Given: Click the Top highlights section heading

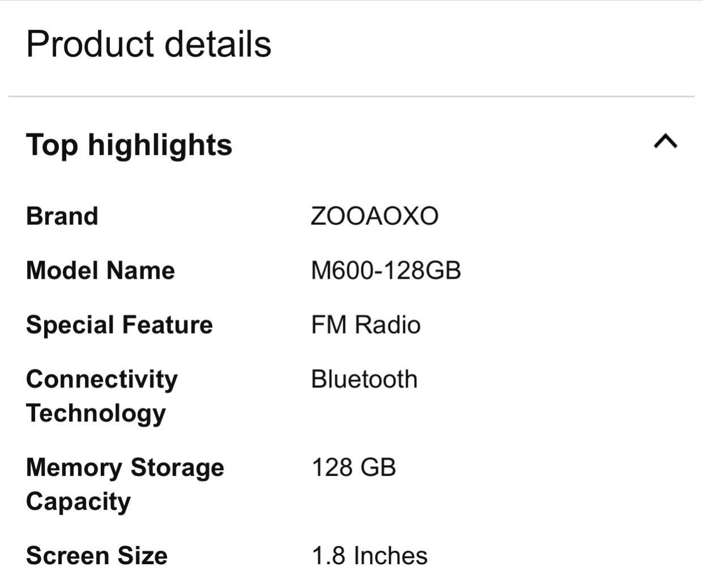Looking at the screenshot, I should (x=129, y=145).
